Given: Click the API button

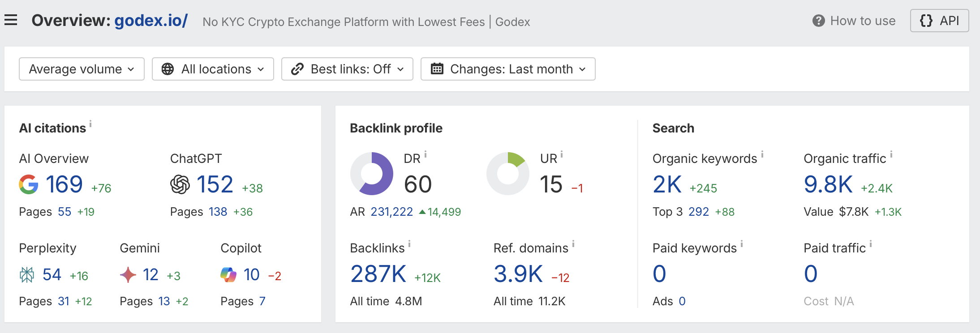Looking at the screenshot, I should (939, 21).
